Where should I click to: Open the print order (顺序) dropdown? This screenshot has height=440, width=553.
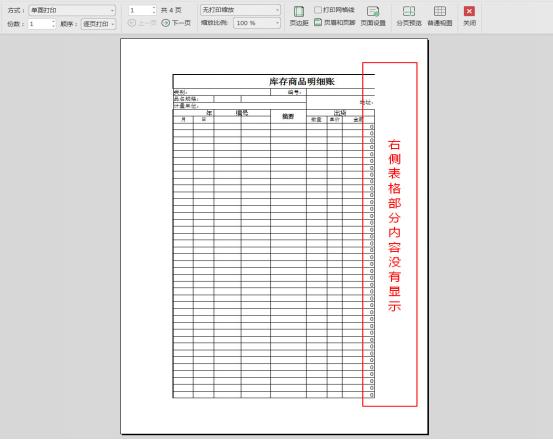click(x=98, y=24)
